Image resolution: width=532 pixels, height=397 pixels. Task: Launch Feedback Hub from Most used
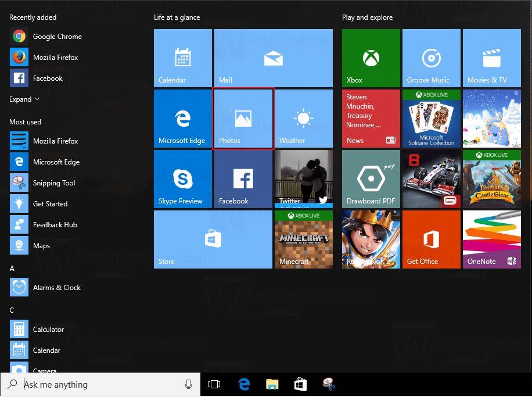coord(56,224)
